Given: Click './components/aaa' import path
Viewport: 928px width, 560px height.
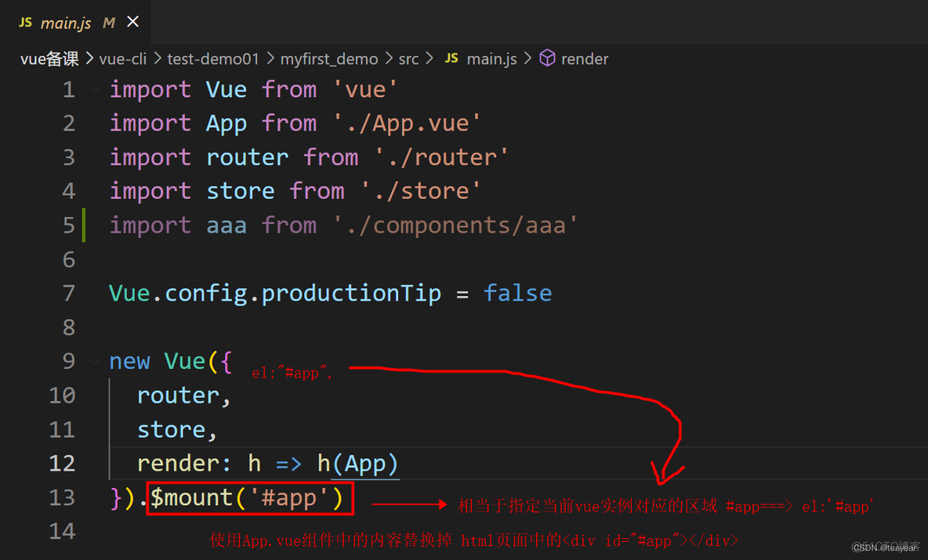Looking at the screenshot, I should pos(455,226).
